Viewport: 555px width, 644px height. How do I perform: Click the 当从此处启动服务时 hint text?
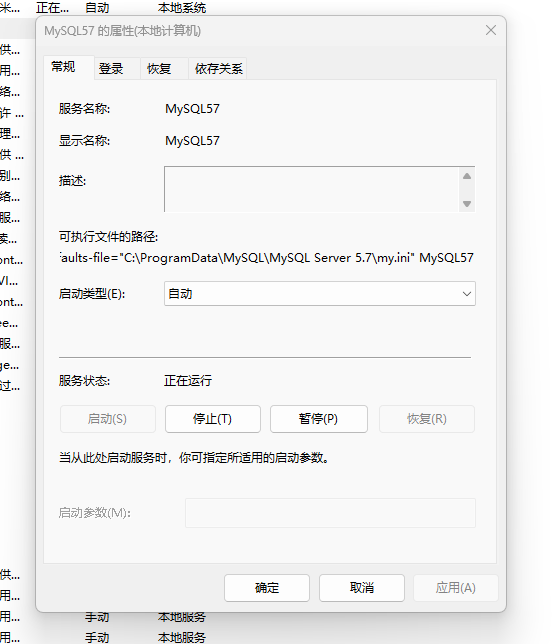point(194,458)
